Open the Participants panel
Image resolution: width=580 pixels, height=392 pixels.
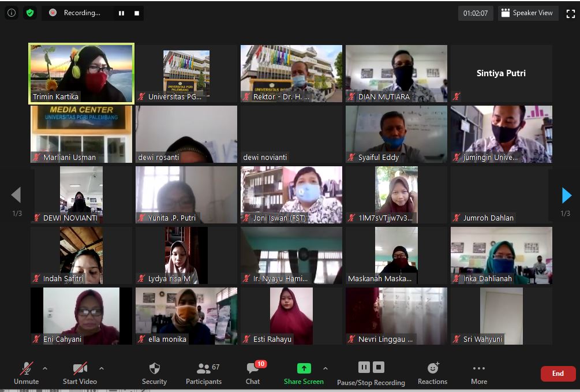point(204,373)
